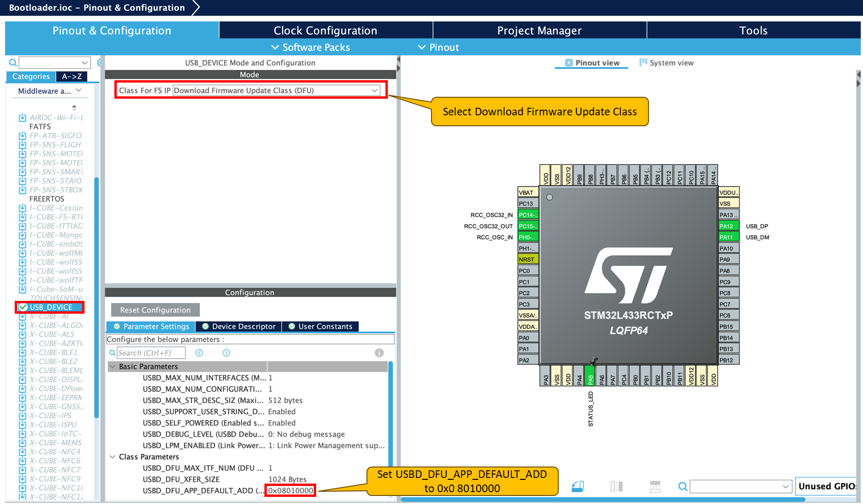Viewport: 863px width, 504px height.
Task: Click the Parameter Settings green check toggle
Action: 117,326
